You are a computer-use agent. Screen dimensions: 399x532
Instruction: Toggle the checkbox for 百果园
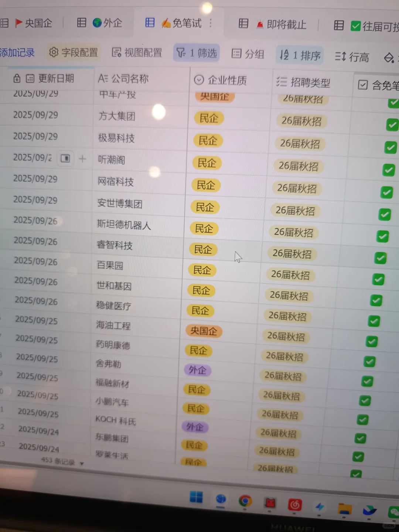378,279
